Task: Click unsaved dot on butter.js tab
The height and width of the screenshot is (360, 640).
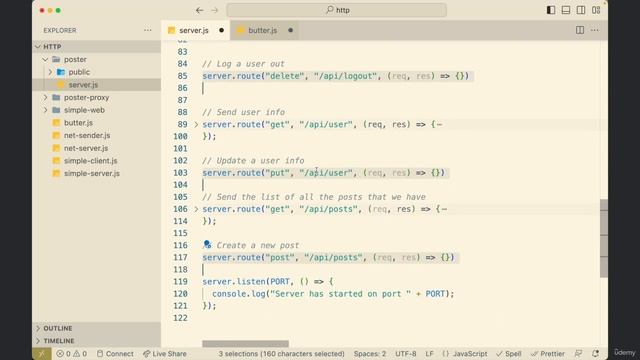Action: [290, 30]
